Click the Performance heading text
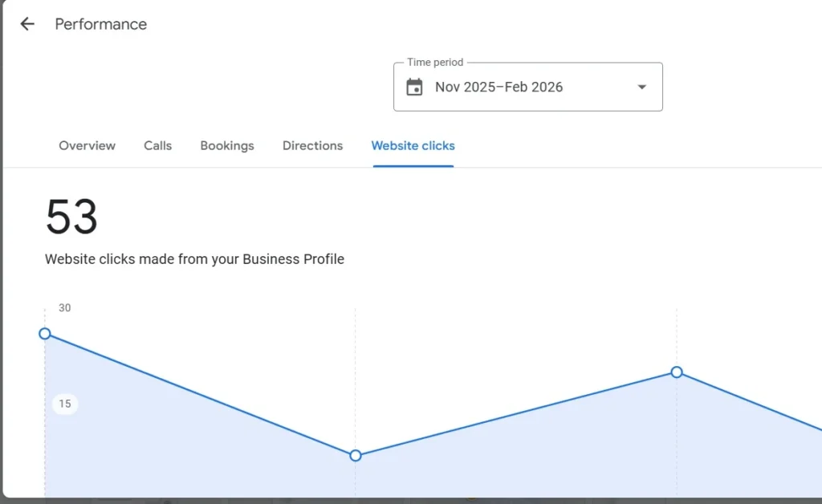This screenshot has width=822, height=504. point(100,24)
